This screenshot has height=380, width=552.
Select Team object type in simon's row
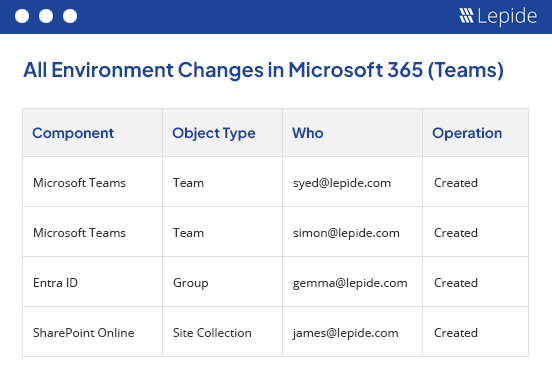point(188,233)
